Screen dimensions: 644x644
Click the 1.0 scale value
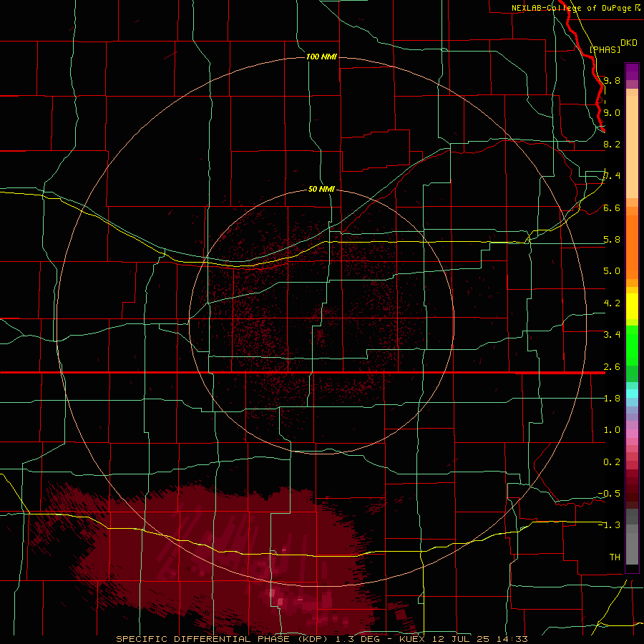click(x=612, y=429)
